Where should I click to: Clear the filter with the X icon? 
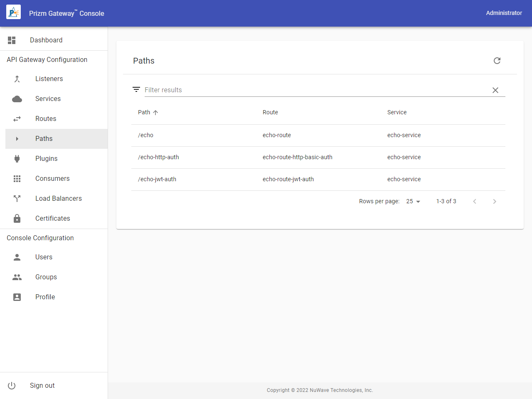[x=495, y=90]
